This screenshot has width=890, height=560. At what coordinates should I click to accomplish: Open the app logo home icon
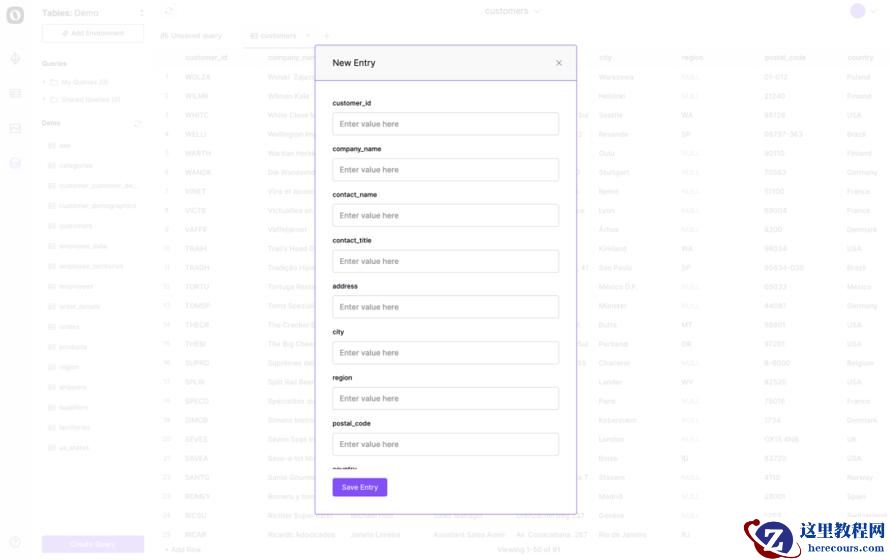tap(15, 14)
